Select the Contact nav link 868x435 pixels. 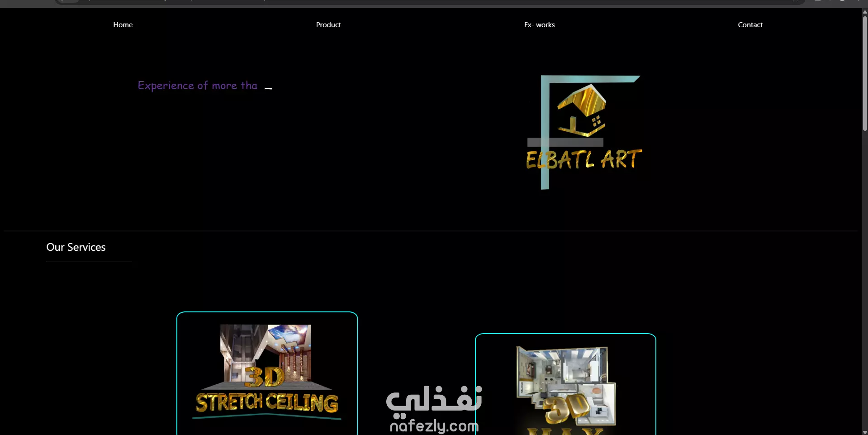[750, 25]
